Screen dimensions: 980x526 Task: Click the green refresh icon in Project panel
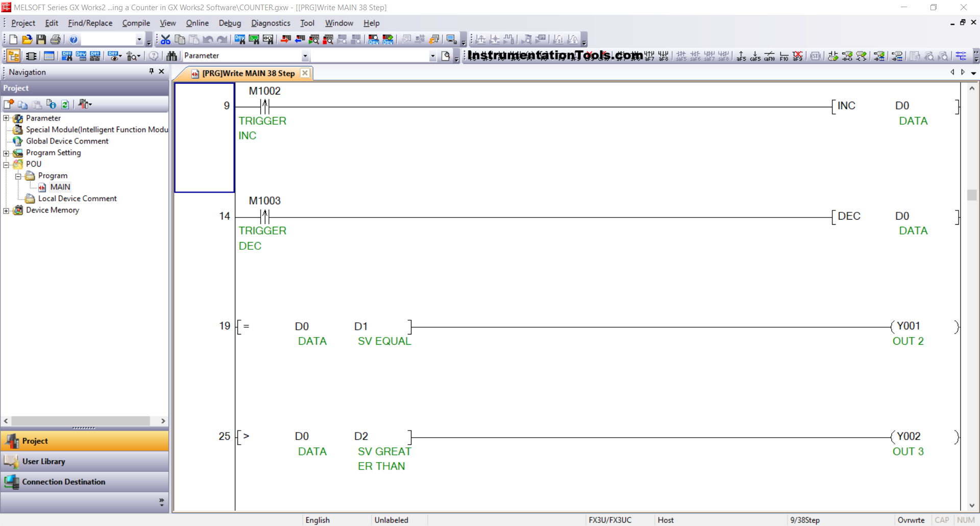(65, 104)
